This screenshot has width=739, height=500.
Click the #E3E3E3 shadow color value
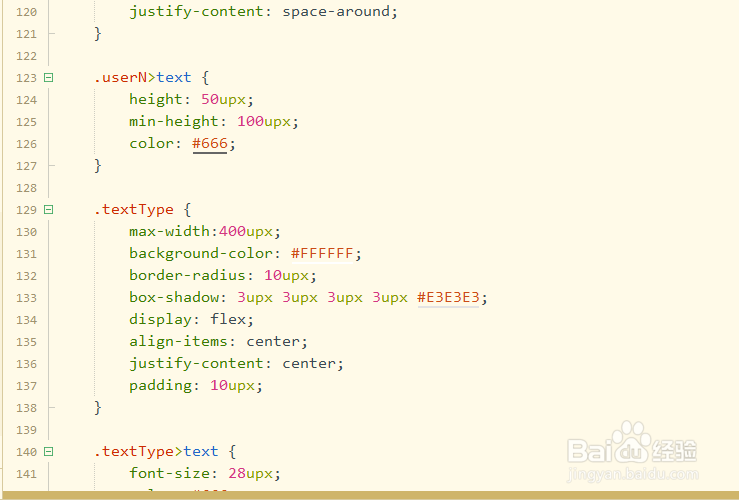click(x=448, y=297)
